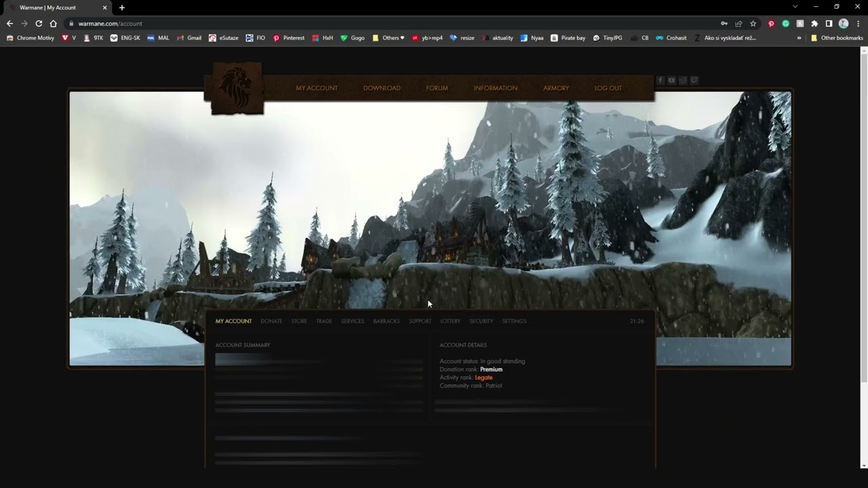The width and height of the screenshot is (868, 488).
Task: Open the tab search dropdown arrow
Action: [795, 7]
